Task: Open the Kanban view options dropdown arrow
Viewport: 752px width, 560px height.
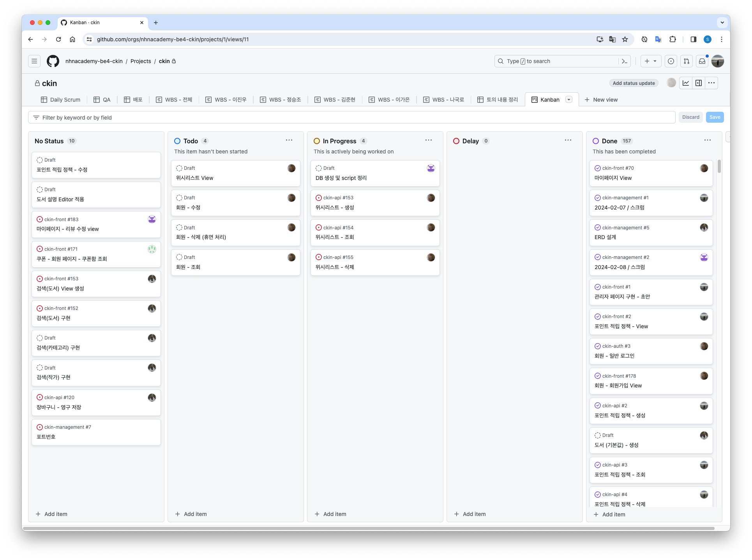Action: pyautogui.click(x=569, y=100)
